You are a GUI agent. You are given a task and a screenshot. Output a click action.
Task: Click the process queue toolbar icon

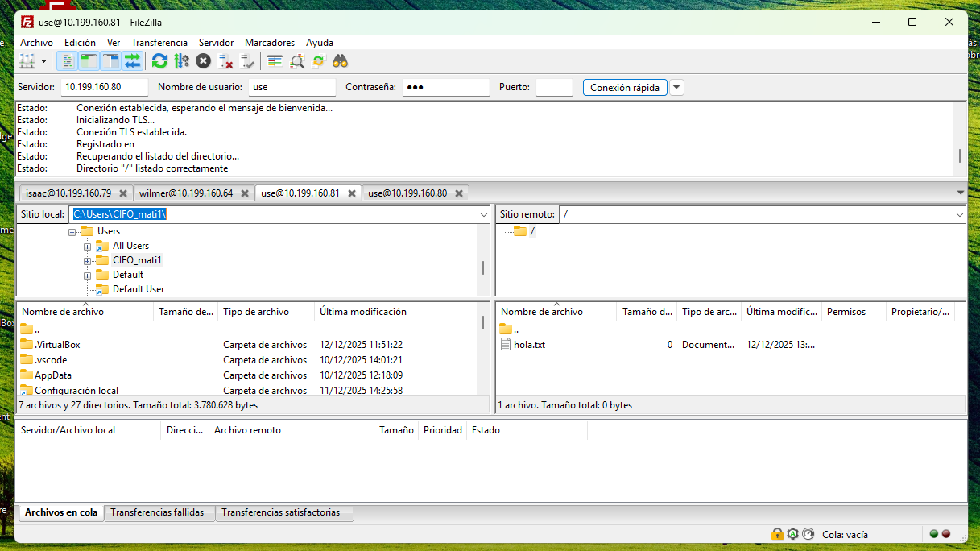pos(181,61)
